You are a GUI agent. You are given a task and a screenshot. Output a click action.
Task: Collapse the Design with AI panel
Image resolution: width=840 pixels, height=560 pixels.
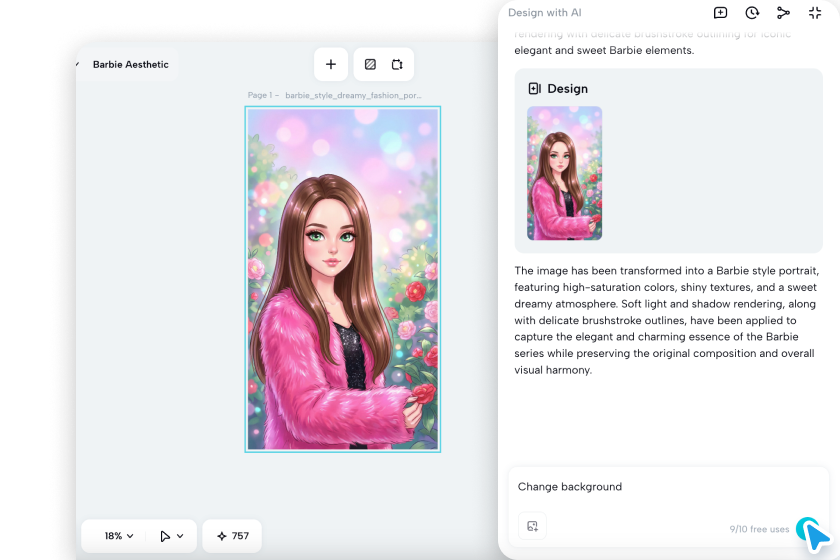pos(815,12)
